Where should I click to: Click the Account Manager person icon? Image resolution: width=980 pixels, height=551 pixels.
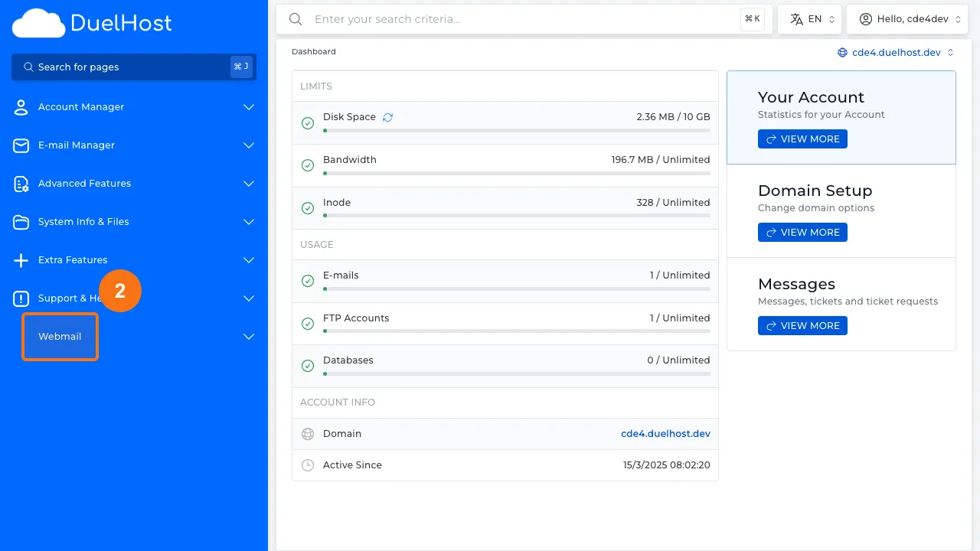(21, 107)
